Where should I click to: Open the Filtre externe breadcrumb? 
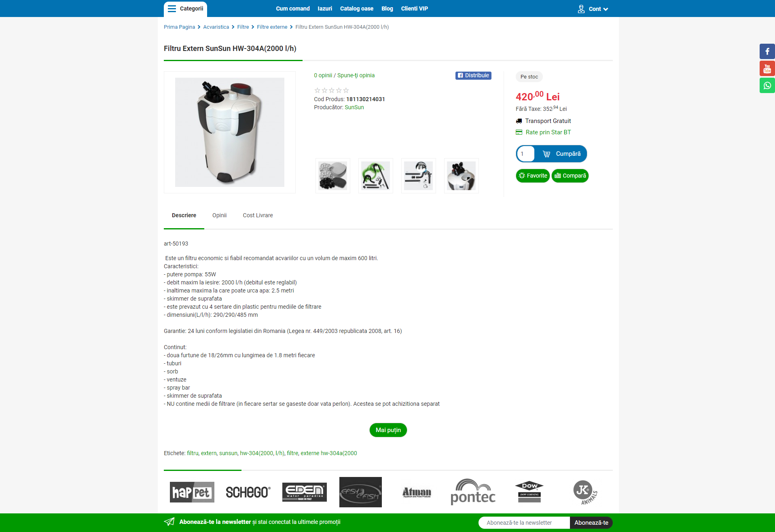[x=272, y=27]
